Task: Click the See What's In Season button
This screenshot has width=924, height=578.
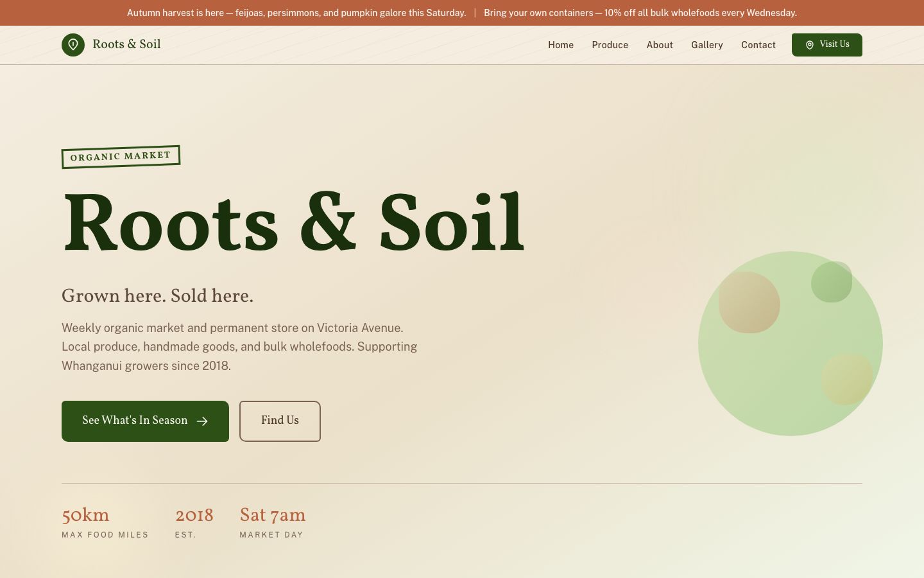Action: (x=145, y=421)
